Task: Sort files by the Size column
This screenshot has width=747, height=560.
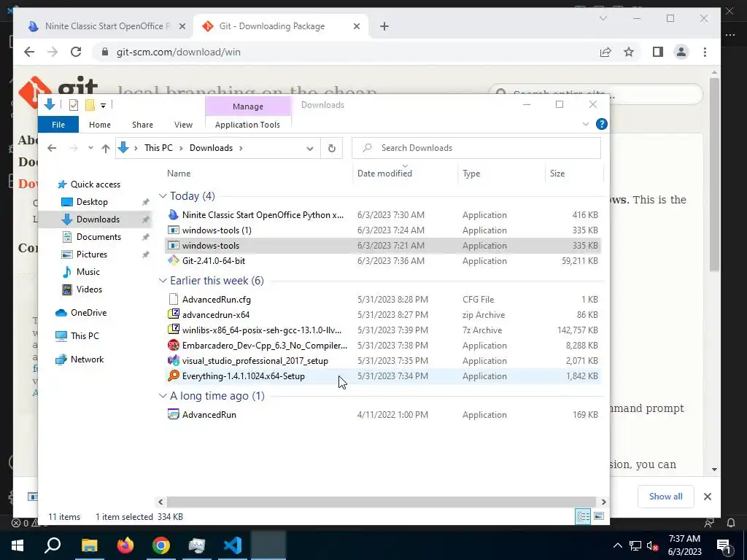Action: pyautogui.click(x=557, y=174)
